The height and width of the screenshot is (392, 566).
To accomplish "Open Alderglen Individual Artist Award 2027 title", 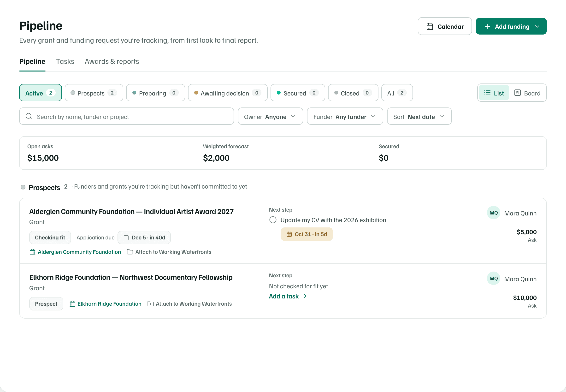I will tap(131, 212).
